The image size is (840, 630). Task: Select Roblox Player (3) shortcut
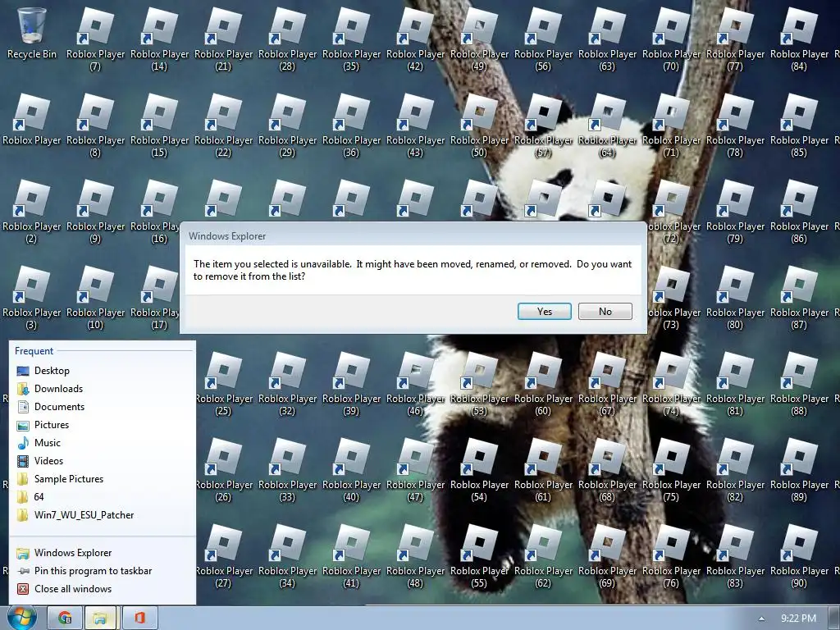click(32, 297)
